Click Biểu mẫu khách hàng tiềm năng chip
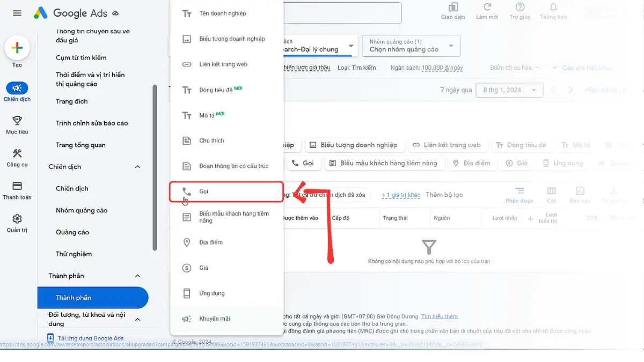Viewport: 644px width, 362px height. (x=385, y=163)
